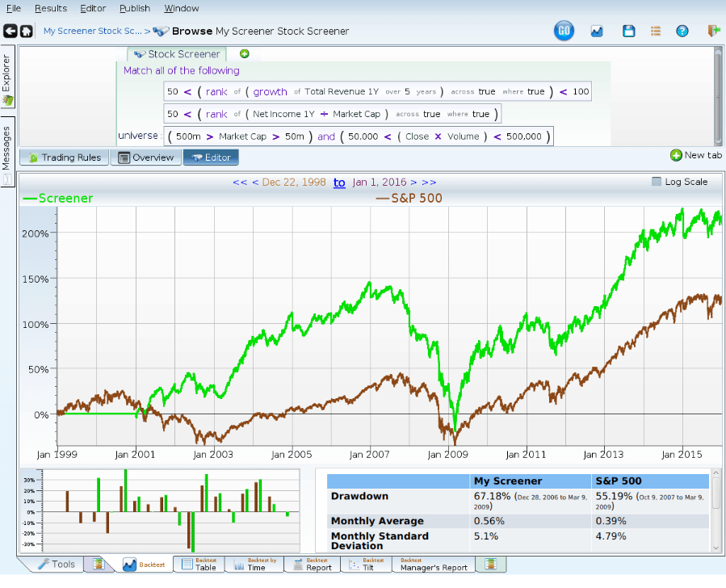Switch to the Overview tab
726x588 pixels.
pyautogui.click(x=146, y=157)
